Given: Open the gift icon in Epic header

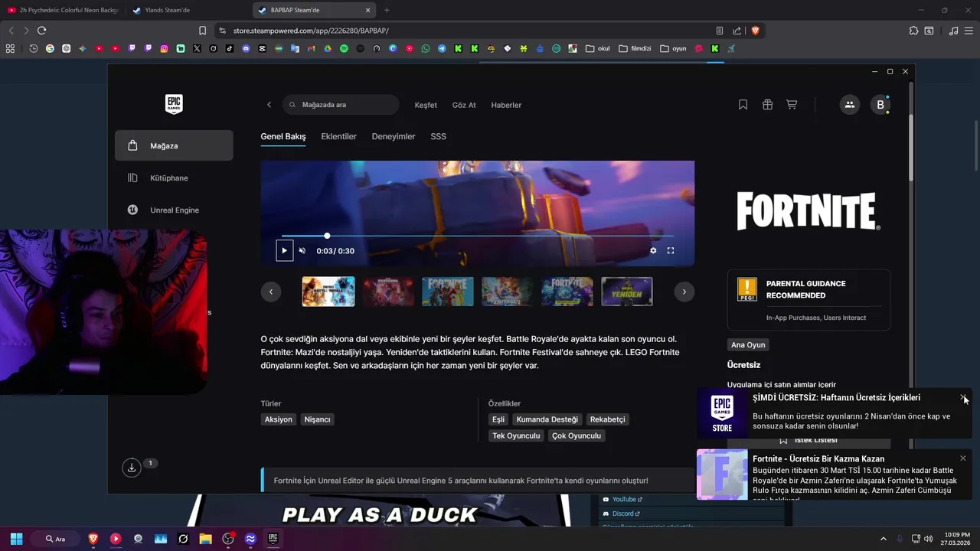Looking at the screenshot, I should coord(767,105).
